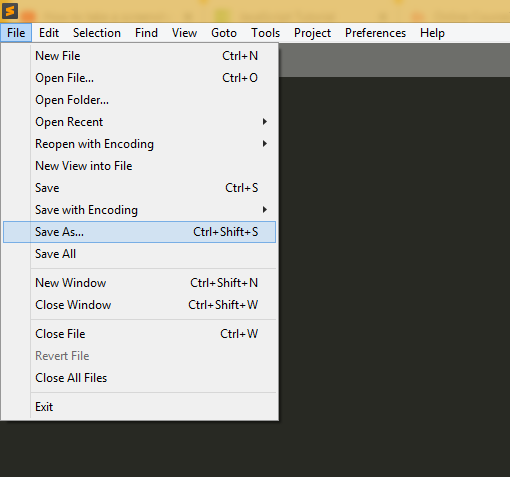Click New View into File
The image size is (510, 477).
pyautogui.click(x=139, y=166)
